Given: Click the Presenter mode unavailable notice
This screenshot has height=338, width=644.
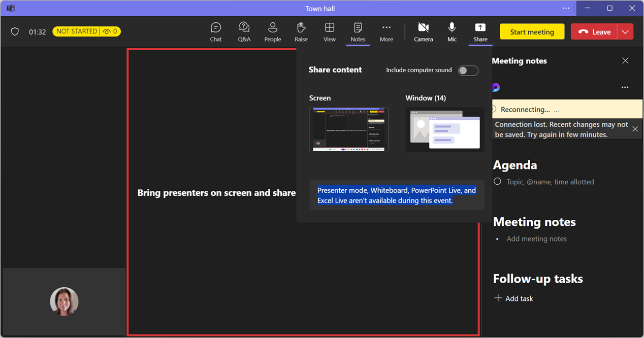Looking at the screenshot, I should pos(397,195).
